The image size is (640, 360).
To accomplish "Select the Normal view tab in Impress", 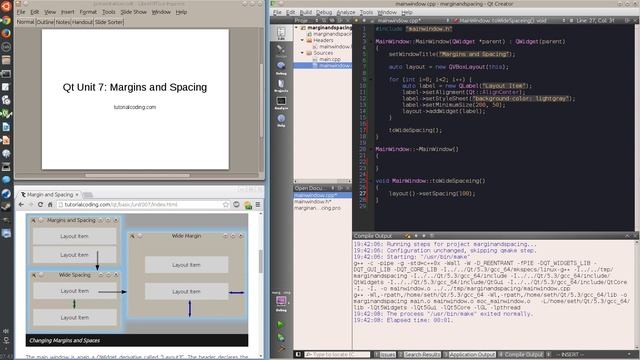I will [25, 22].
